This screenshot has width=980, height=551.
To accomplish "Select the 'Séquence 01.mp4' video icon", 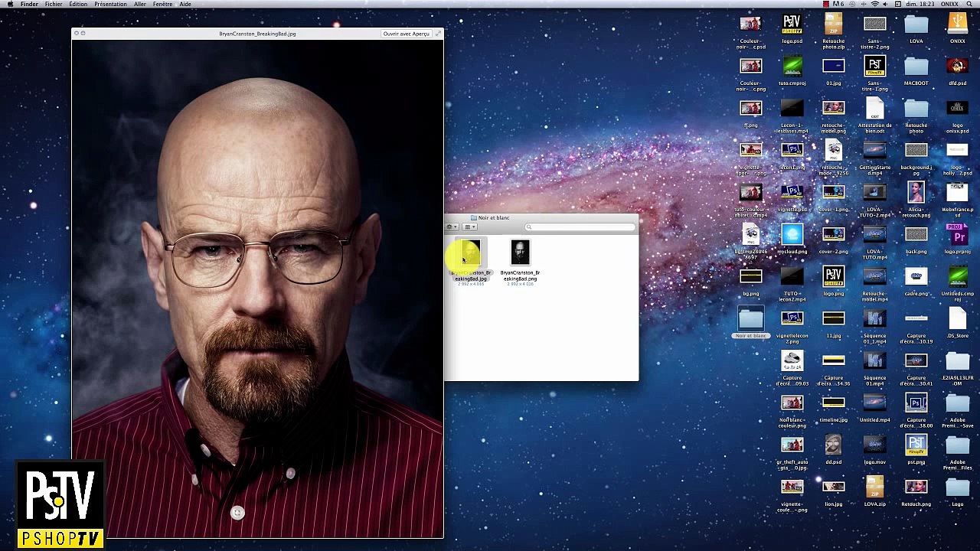I will (874, 361).
